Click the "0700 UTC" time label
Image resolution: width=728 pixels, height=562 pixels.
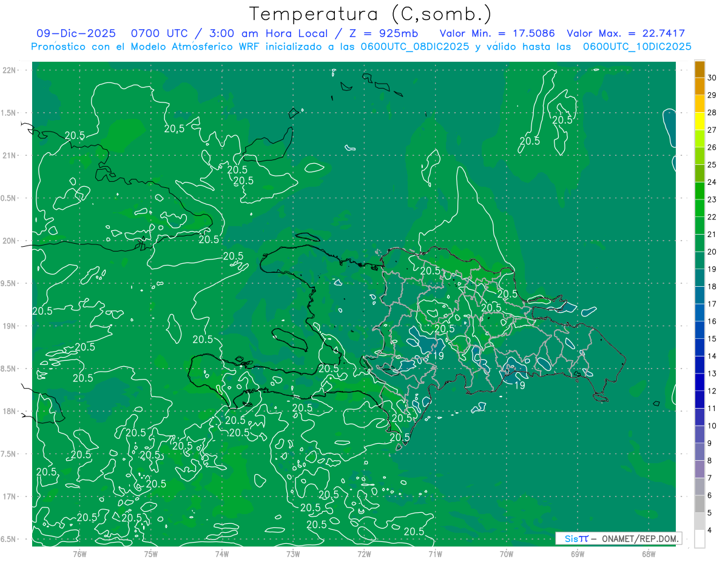coord(160,33)
